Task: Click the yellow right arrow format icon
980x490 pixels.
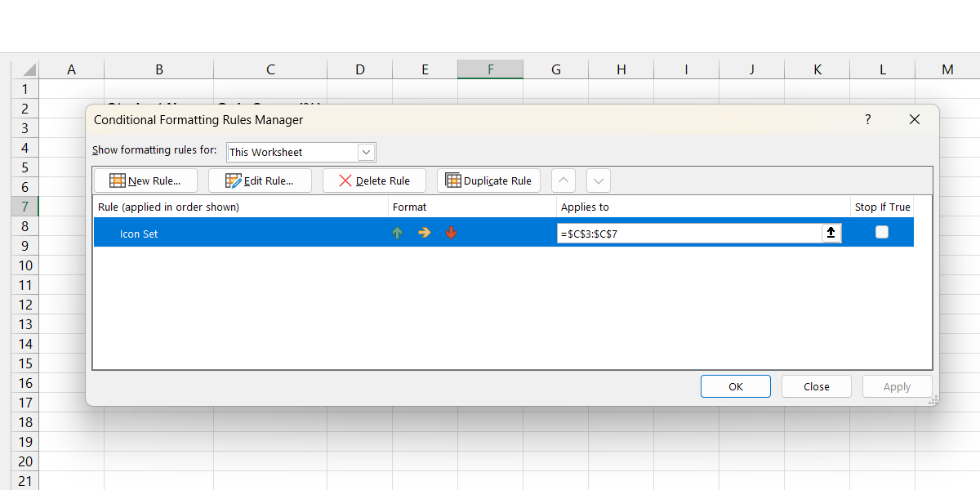Action: [x=424, y=233]
